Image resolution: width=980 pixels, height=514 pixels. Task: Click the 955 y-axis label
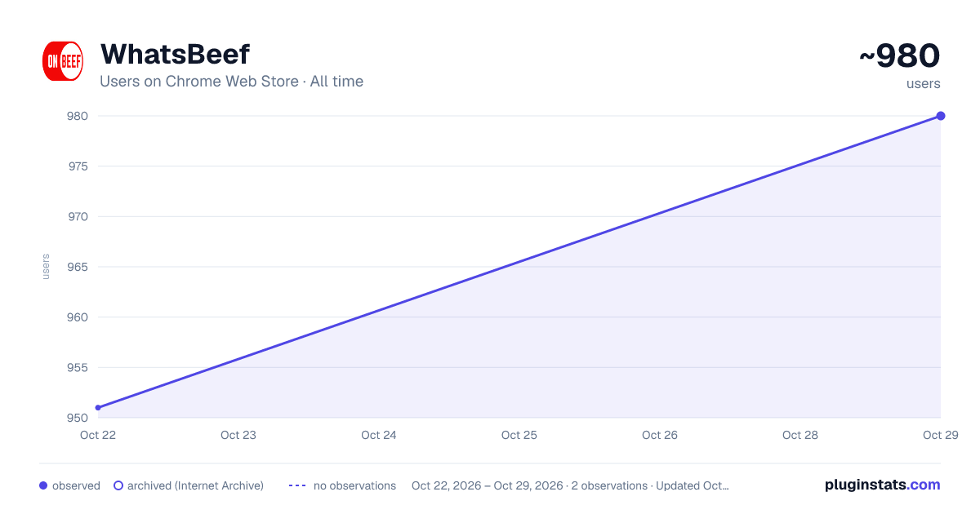pyautogui.click(x=78, y=367)
